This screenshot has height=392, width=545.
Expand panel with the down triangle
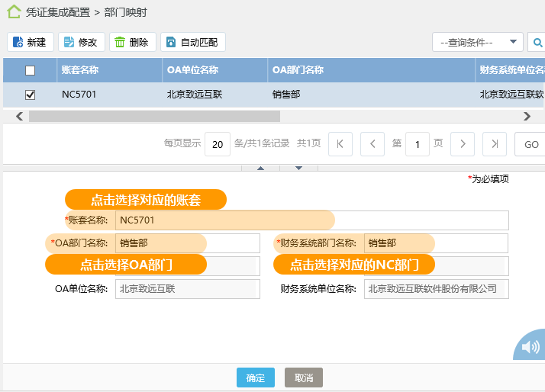tap(299, 167)
